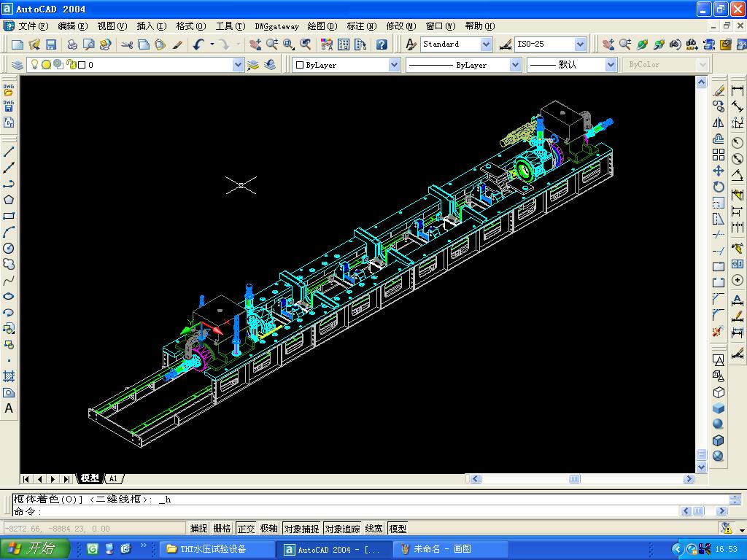Click the Plot (print) icon
Screen dimensions: 747x560
coord(72,44)
